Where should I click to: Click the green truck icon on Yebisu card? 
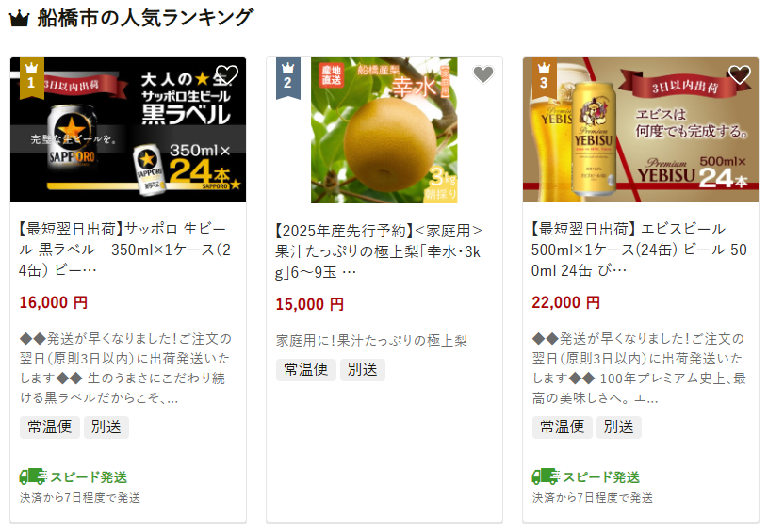point(546,476)
